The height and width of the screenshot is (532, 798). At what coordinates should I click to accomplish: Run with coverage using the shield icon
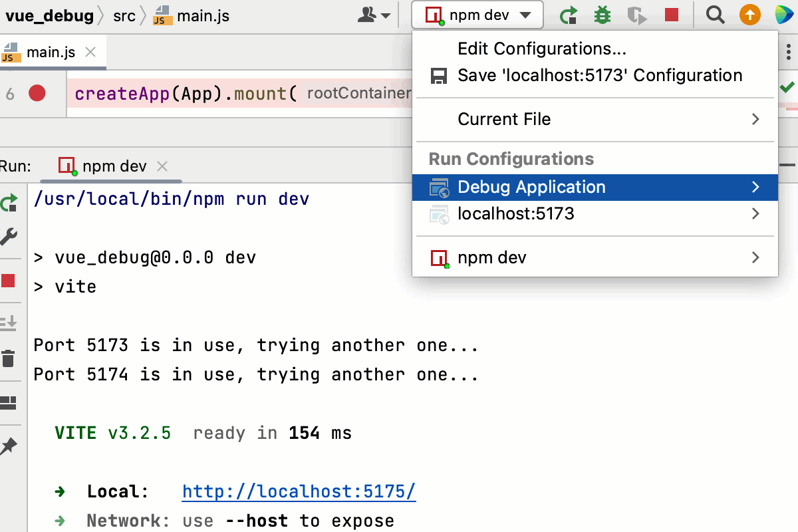(636, 15)
